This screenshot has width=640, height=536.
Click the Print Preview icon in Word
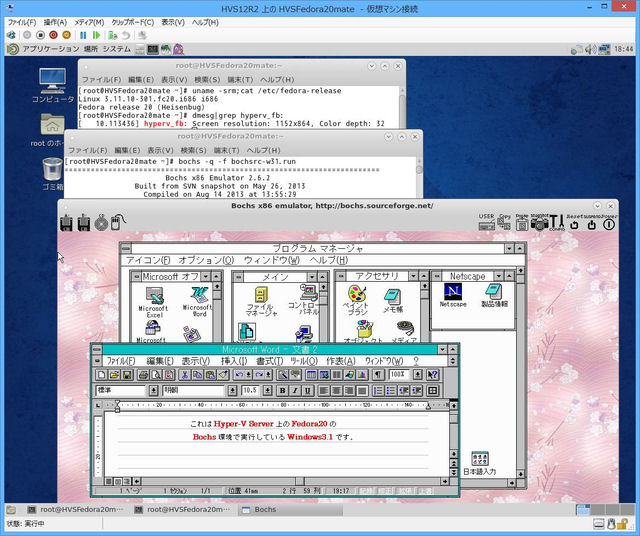coord(156,374)
